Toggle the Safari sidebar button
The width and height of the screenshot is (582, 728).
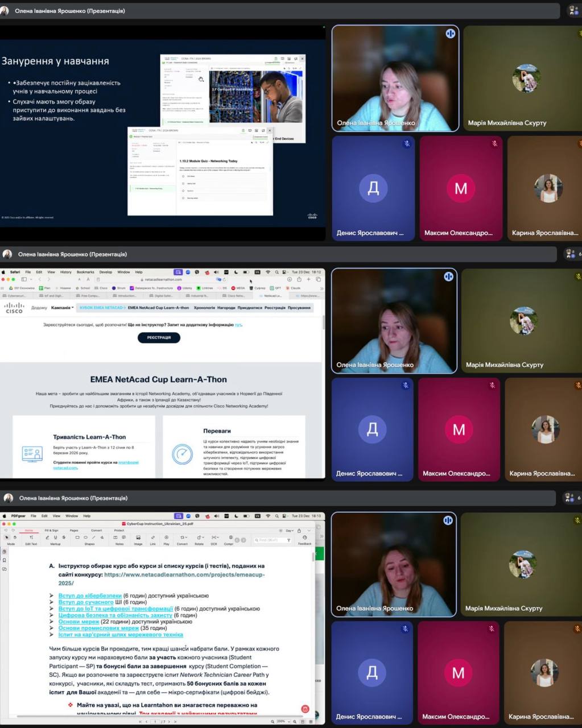coord(24,279)
